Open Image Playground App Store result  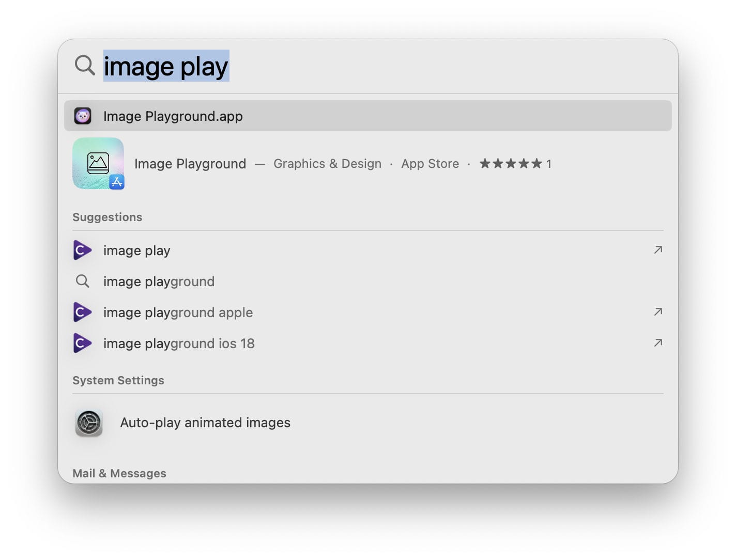[x=367, y=164]
